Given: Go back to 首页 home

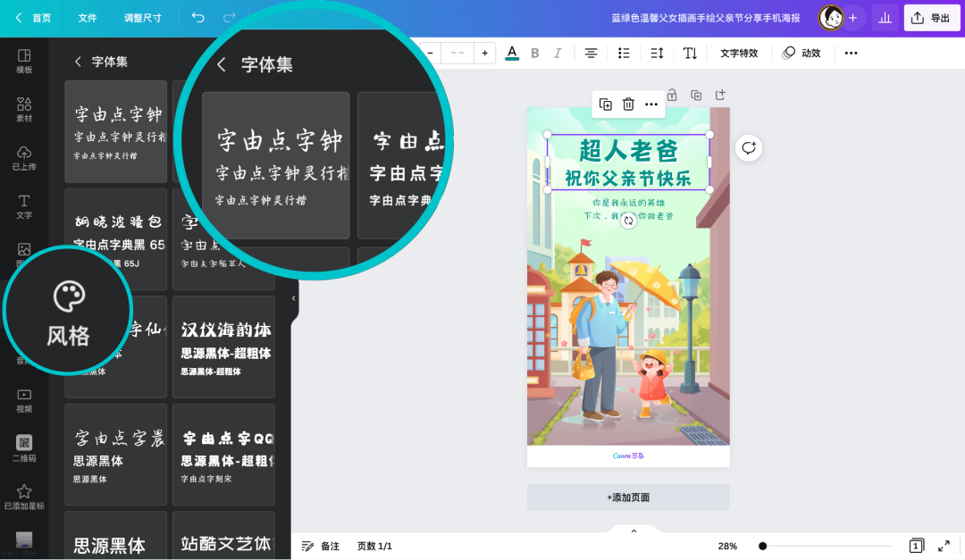Looking at the screenshot, I should coord(34,18).
